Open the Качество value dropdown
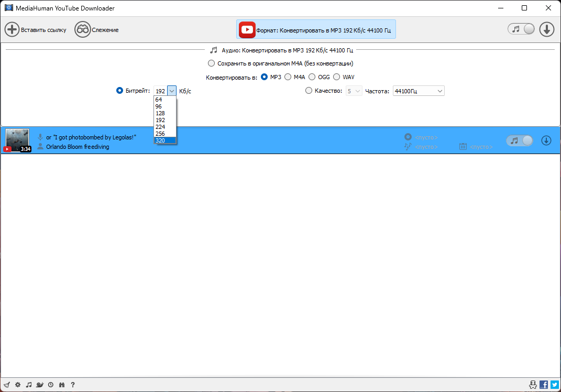The width and height of the screenshot is (561, 392). (354, 91)
